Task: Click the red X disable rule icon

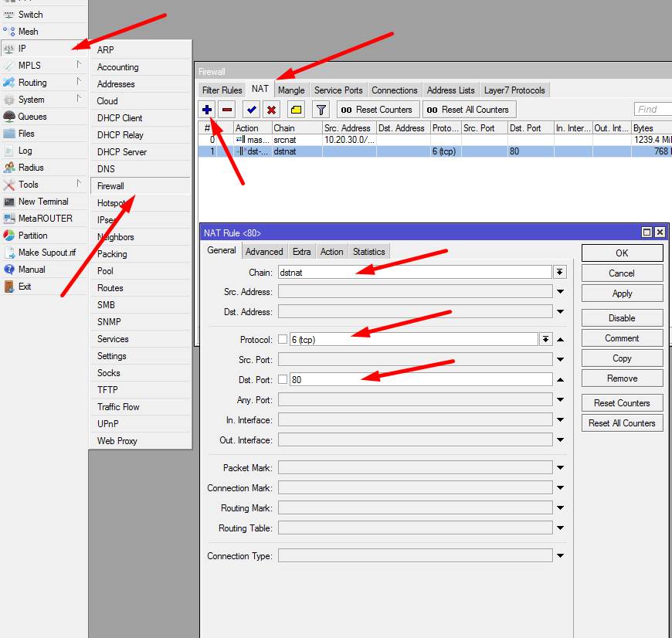Action: pyautogui.click(x=271, y=110)
